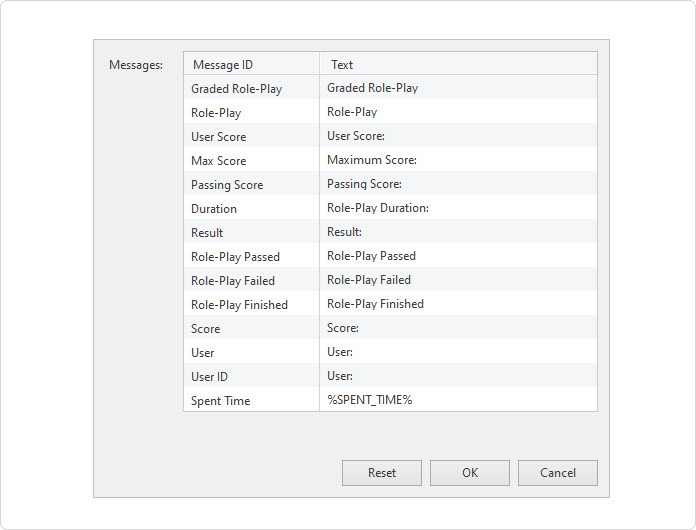The height and width of the screenshot is (530, 696).
Task: Select the Duration message ID row
Action: click(x=251, y=209)
